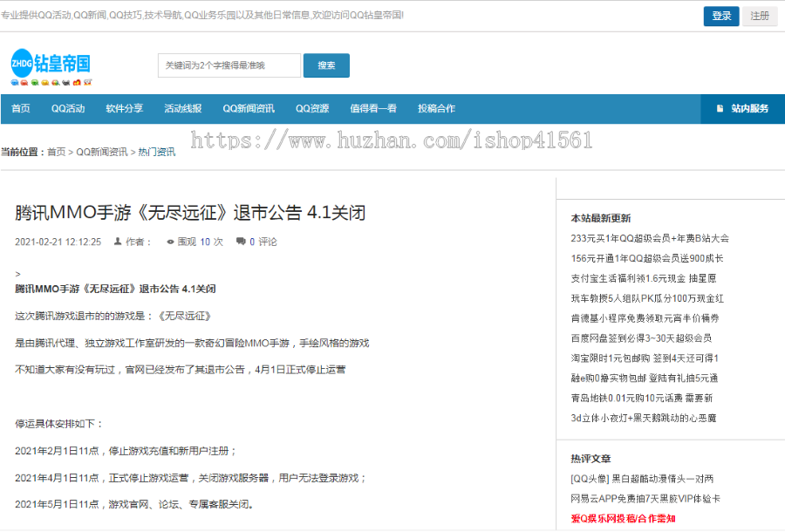Open sidebar link 青岛地铁0.01元购10元话费

[x=642, y=399]
